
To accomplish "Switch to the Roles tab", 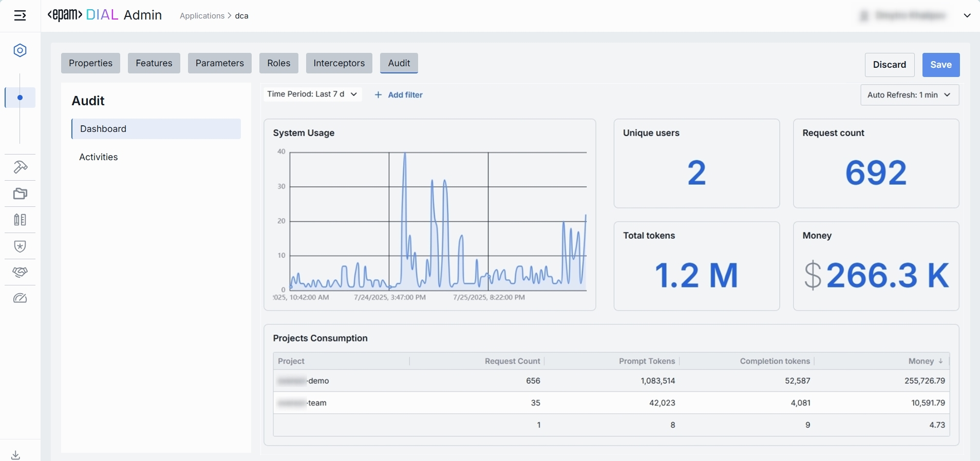I will pos(279,63).
